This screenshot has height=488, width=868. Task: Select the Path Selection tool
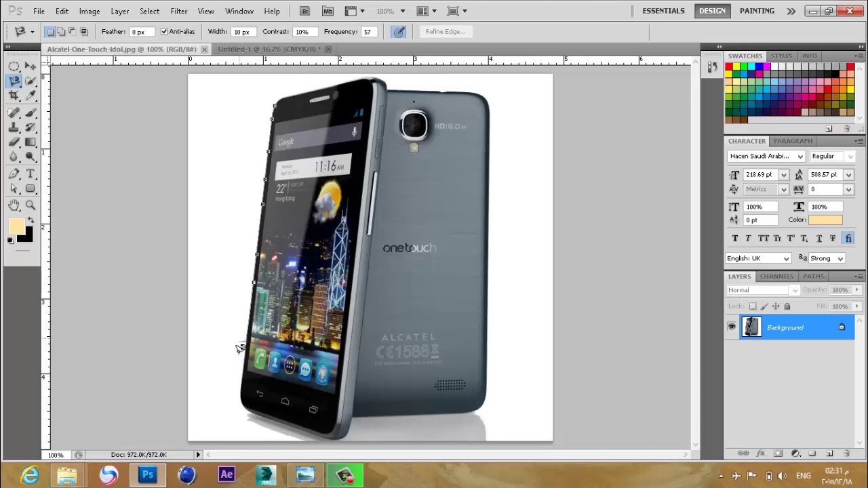[x=14, y=189]
